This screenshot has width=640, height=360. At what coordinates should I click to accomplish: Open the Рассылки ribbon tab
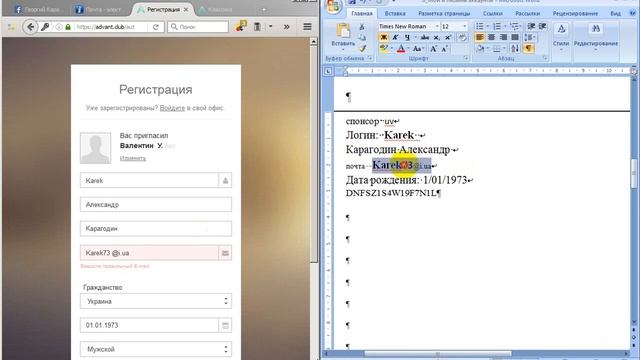pyautogui.click(x=527, y=13)
